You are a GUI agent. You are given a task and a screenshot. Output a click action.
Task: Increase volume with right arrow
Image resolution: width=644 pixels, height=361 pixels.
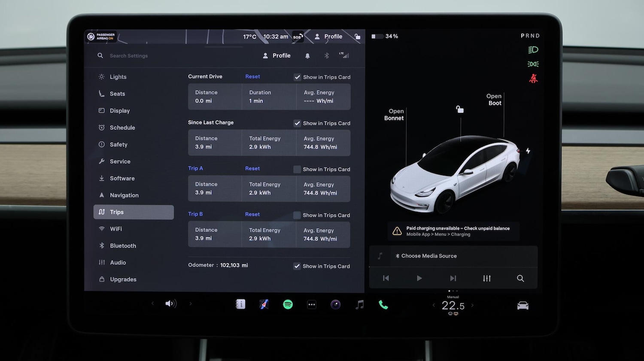(x=191, y=303)
